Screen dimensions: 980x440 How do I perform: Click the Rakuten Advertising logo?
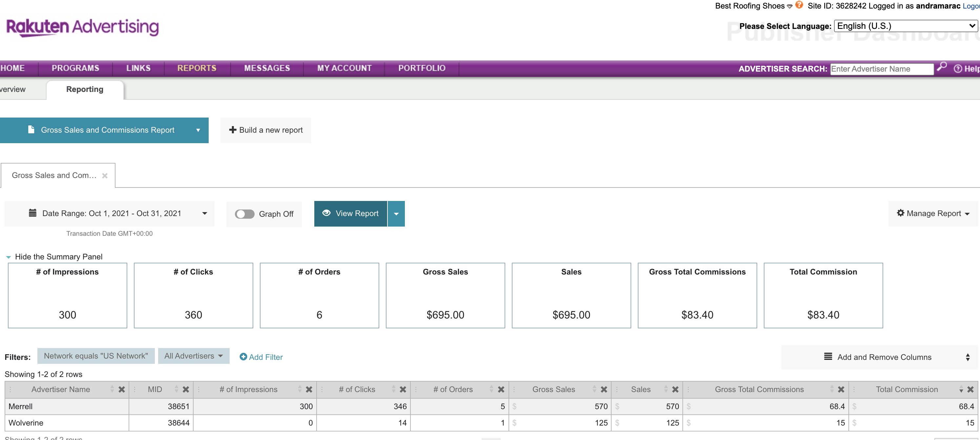(83, 27)
